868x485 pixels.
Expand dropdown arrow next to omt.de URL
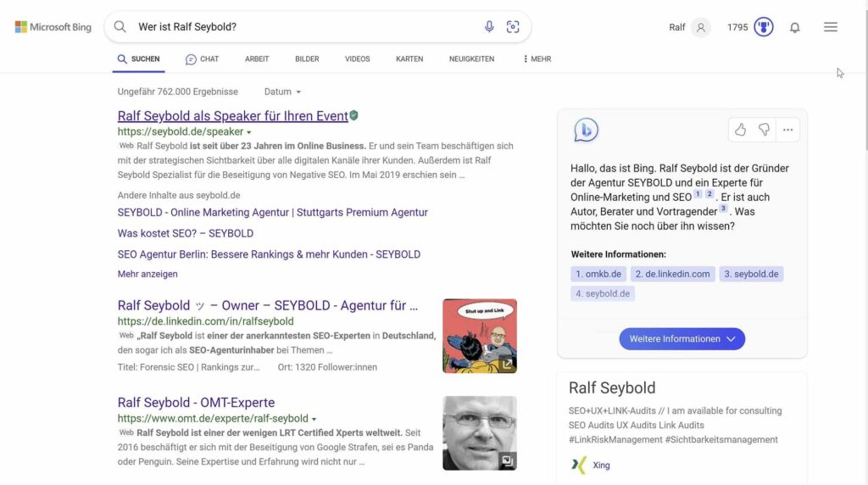tap(314, 419)
